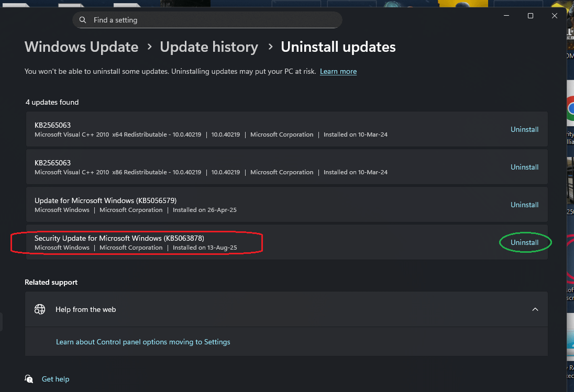The width and height of the screenshot is (574, 392).
Task: Focus the Find a setting search box
Action: pyautogui.click(x=209, y=20)
